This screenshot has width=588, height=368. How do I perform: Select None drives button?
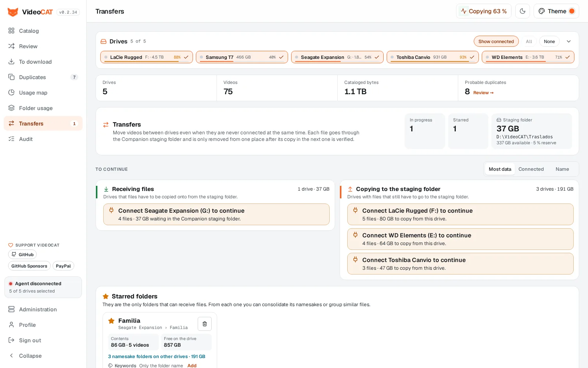tap(549, 41)
